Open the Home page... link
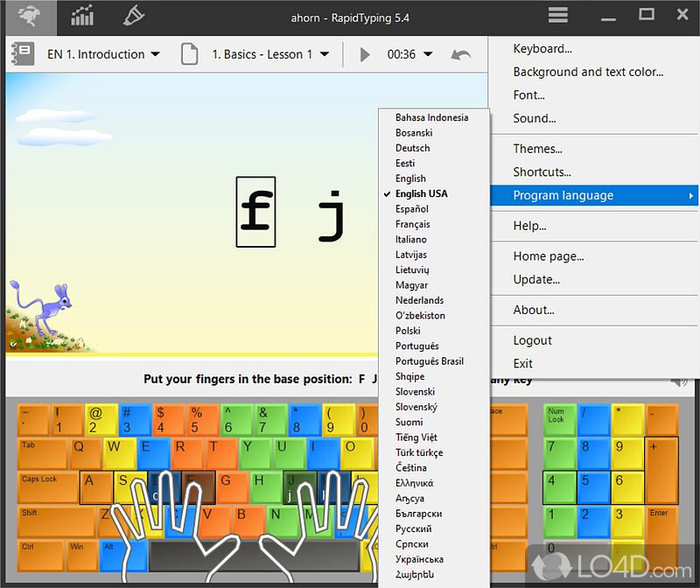 pyautogui.click(x=548, y=256)
